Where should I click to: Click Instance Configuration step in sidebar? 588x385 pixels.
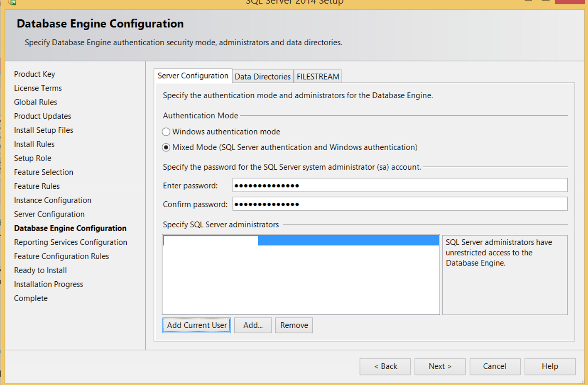[x=53, y=200]
